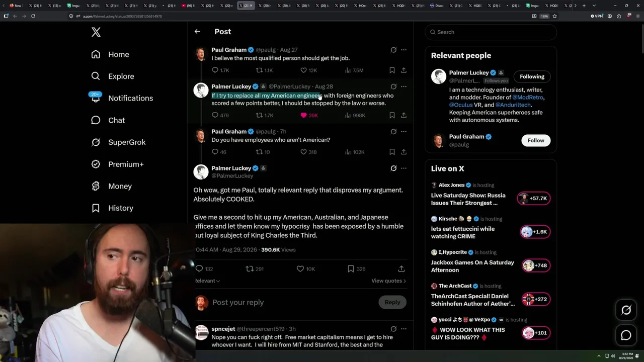Open Chat in the X sidebar
The width and height of the screenshot is (644, 362).
click(x=108, y=120)
